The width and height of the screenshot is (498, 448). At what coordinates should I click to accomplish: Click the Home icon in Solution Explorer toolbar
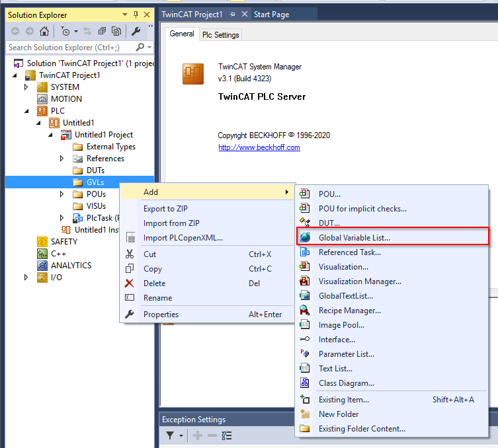(x=44, y=31)
